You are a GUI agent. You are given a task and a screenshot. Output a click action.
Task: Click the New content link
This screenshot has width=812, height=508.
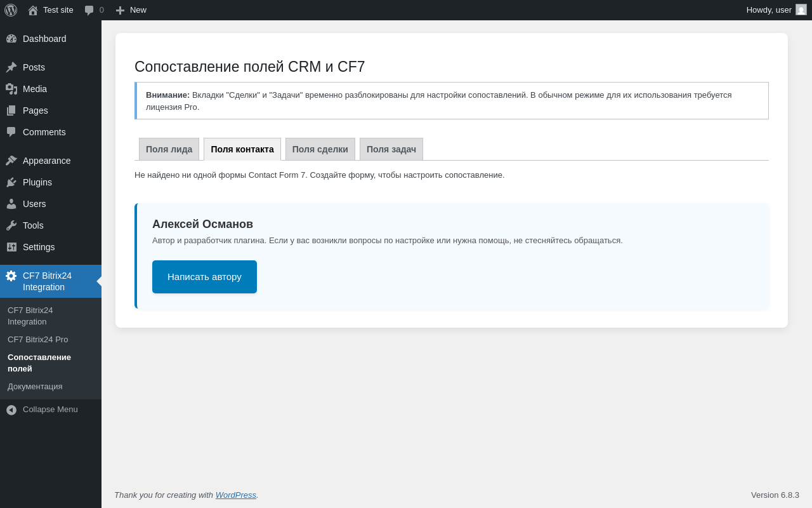tap(131, 10)
